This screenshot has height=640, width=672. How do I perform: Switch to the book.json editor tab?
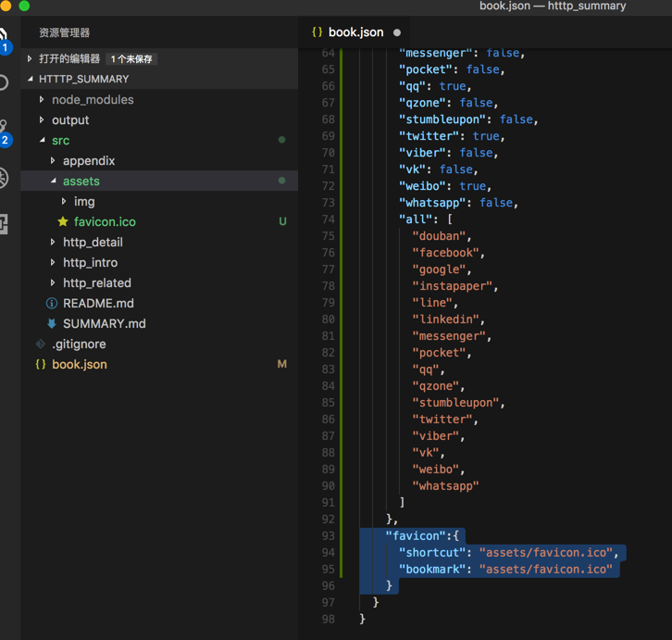point(355,32)
